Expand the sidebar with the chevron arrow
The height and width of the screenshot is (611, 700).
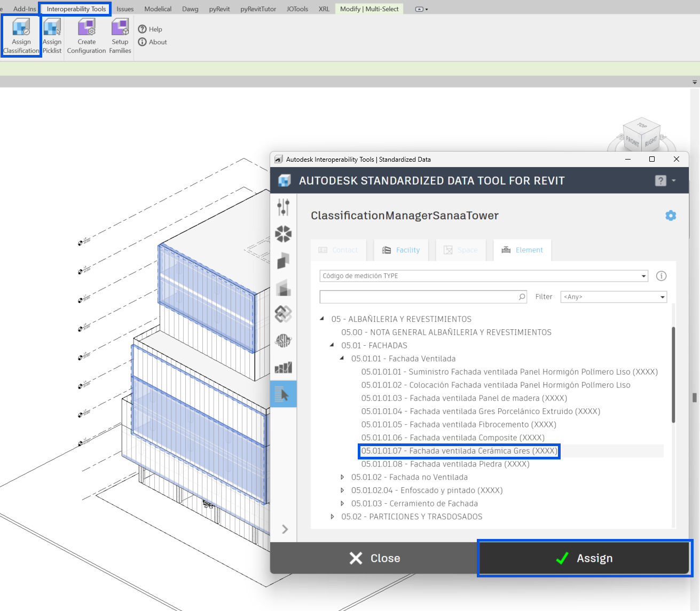(x=285, y=529)
